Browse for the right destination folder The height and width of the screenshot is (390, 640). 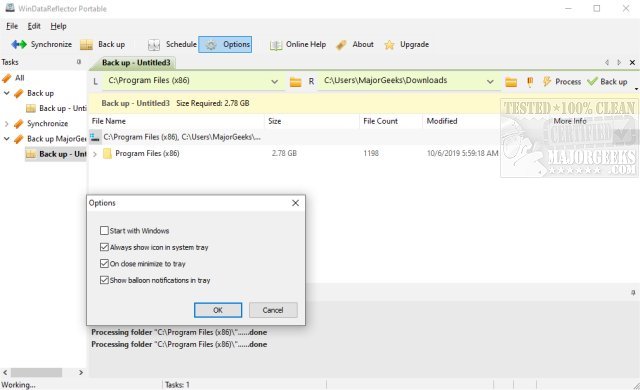pyautogui.click(x=511, y=82)
